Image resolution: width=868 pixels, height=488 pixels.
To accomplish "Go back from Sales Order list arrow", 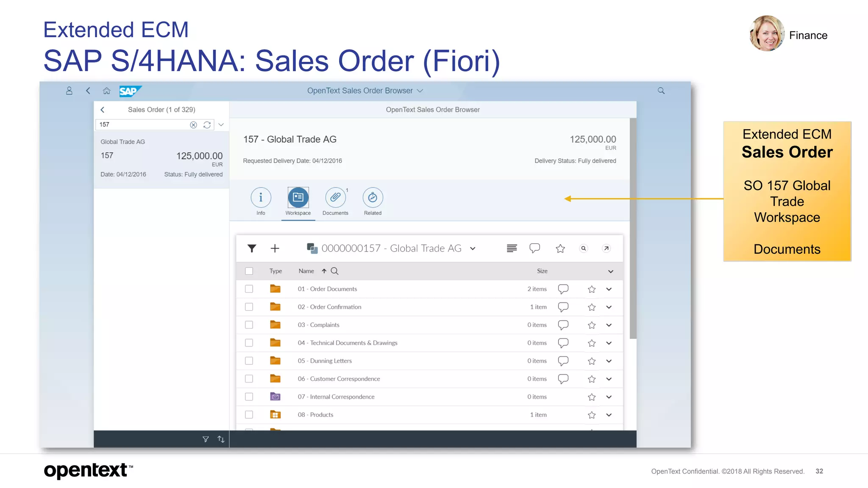I will pyautogui.click(x=102, y=110).
